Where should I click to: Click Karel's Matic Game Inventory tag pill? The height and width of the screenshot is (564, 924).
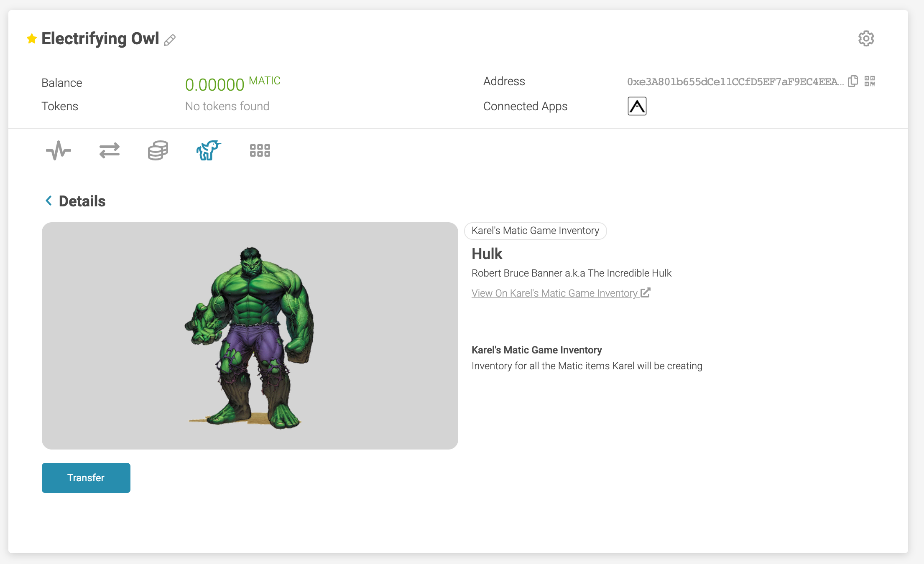535,231
